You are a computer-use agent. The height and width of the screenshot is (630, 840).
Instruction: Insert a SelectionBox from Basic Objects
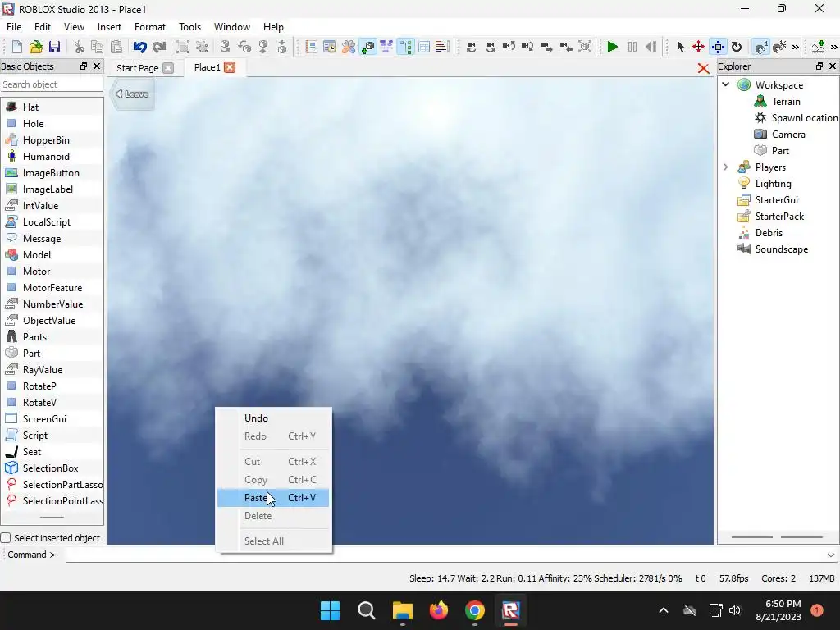(x=50, y=468)
